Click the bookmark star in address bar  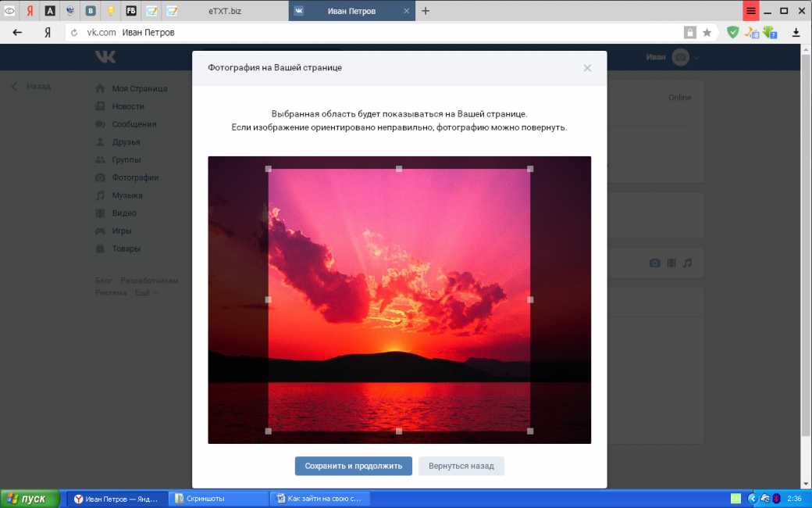pos(707,33)
